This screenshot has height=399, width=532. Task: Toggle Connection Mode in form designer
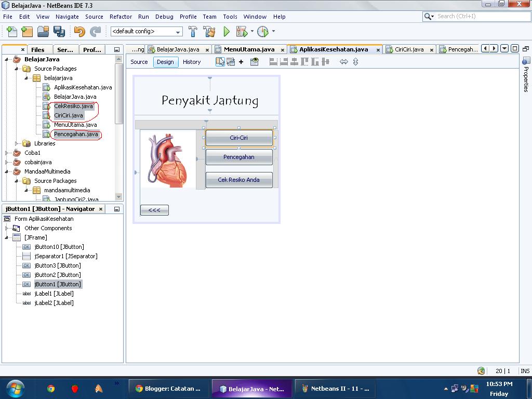tap(231, 62)
